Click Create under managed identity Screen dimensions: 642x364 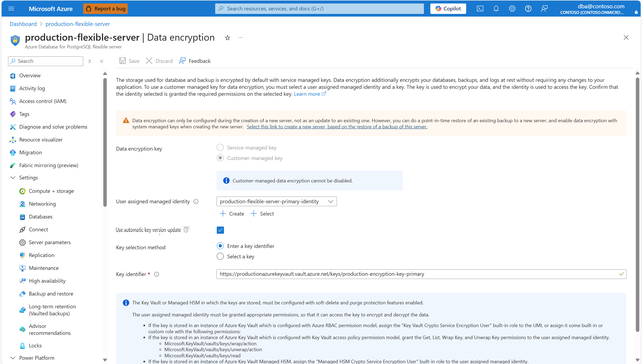[x=232, y=214]
